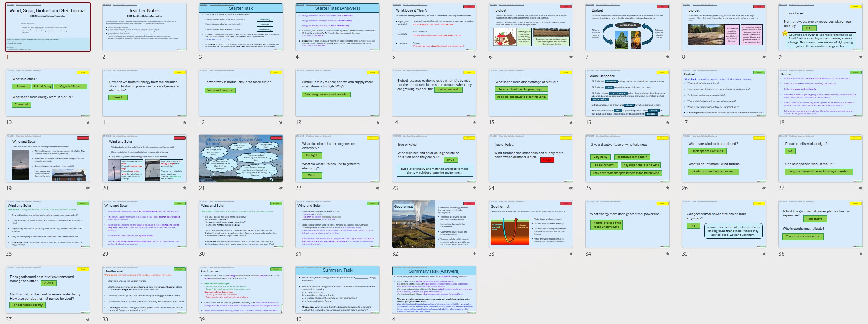The image size is (868, 324).
Task: Select the title slide 'Wind, Solar, Biofuel and Geothermal'
Action: [48, 27]
